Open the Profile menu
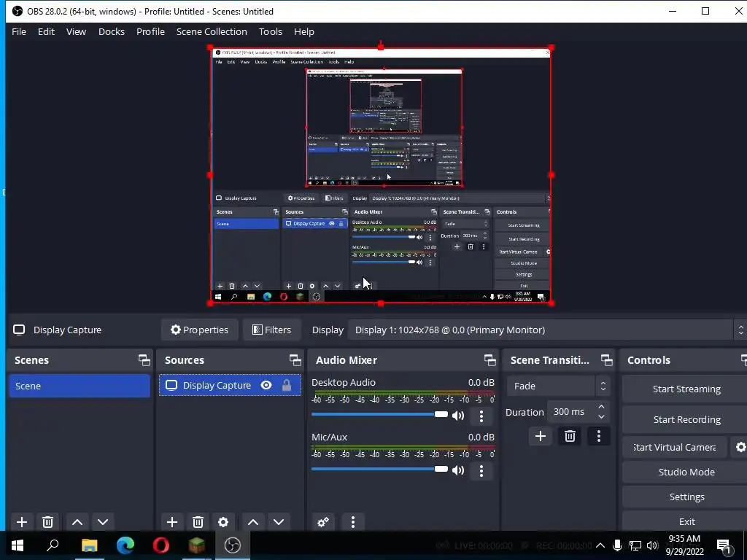The image size is (747, 560). coord(150,32)
